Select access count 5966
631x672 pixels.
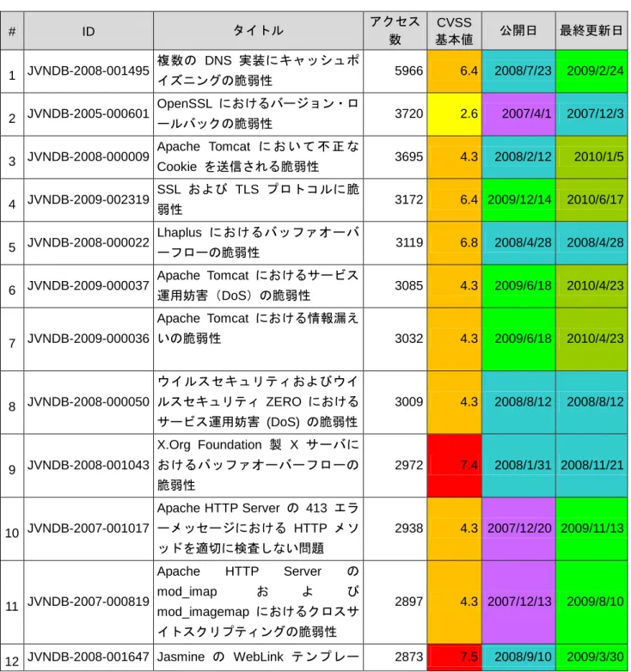pos(395,70)
